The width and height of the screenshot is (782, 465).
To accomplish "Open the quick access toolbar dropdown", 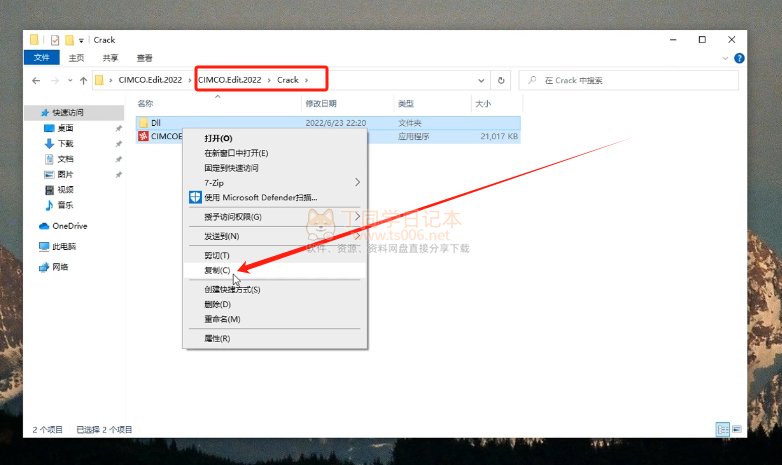I will [81, 40].
